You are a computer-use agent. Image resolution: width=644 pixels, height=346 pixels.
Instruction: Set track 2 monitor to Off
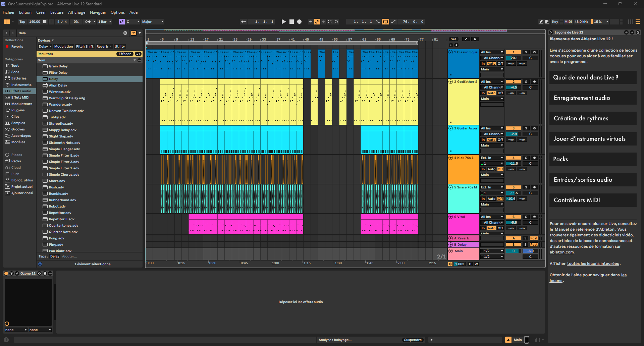(x=500, y=93)
